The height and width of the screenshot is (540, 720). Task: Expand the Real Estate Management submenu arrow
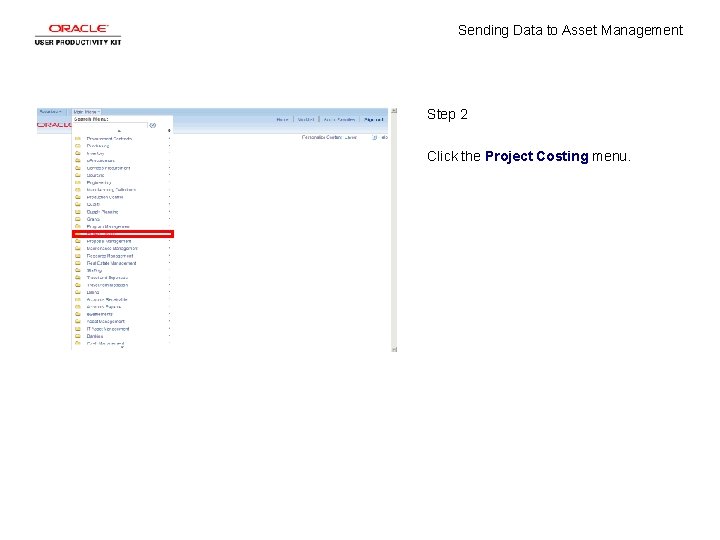169,263
